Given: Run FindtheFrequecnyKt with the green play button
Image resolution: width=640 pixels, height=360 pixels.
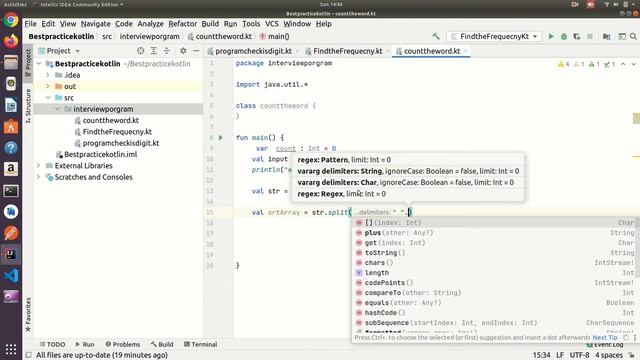Looking at the screenshot, I should click(x=551, y=36).
